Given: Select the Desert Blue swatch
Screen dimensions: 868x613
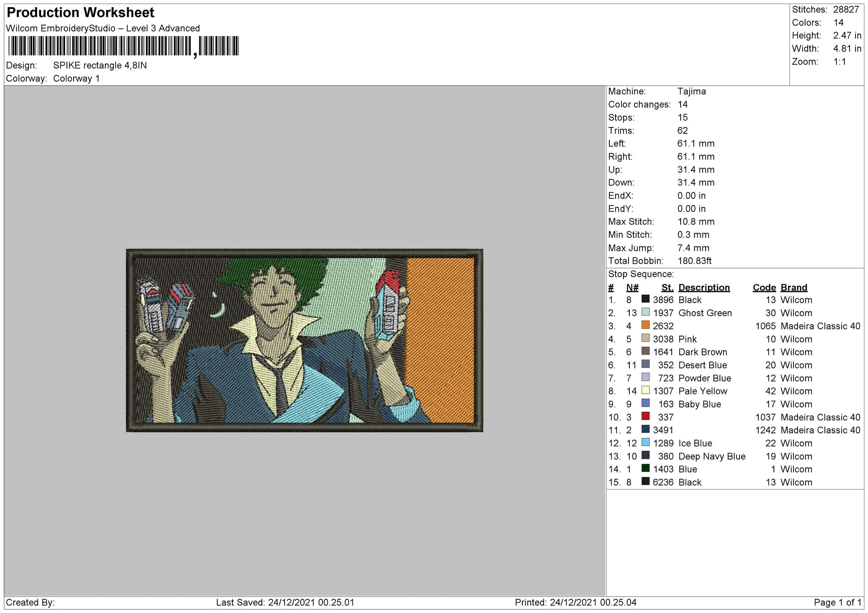Looking at the screenshot, I should [645, 364].
